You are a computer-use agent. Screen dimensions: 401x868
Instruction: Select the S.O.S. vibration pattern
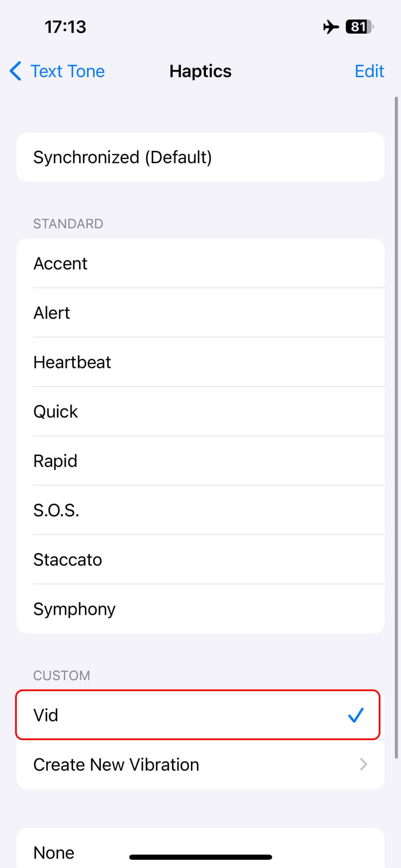click(200, 510)
